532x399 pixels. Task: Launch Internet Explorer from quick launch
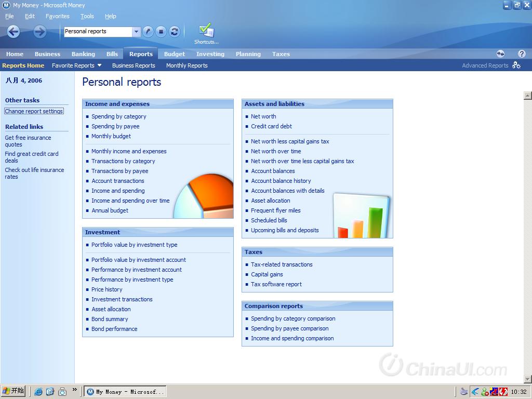pyautogui.click(x=38, y=392)
